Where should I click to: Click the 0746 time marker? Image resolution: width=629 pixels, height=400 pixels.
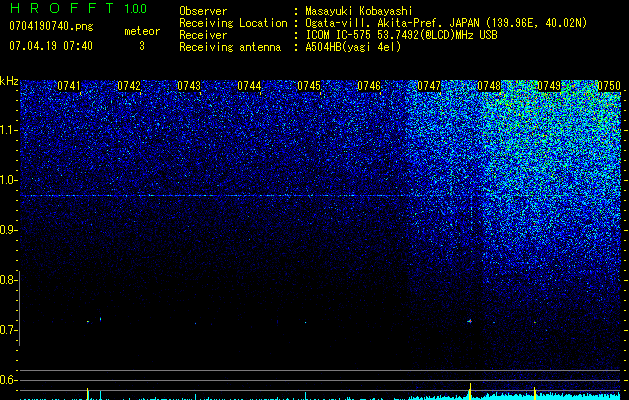tap(369, 86)
